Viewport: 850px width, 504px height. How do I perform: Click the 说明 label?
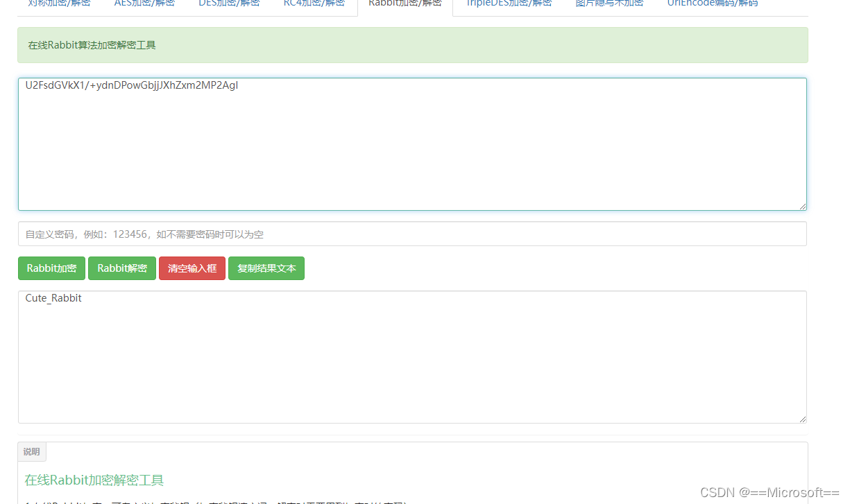point(32,452)
